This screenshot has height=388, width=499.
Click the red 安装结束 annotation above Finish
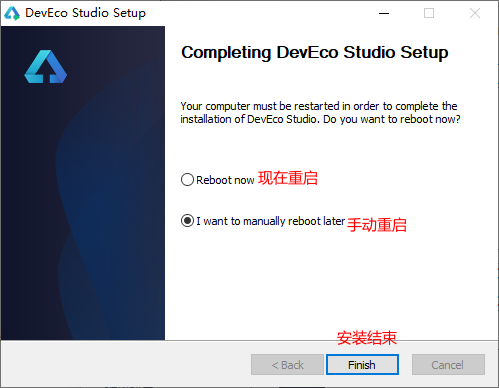(367, 338)
